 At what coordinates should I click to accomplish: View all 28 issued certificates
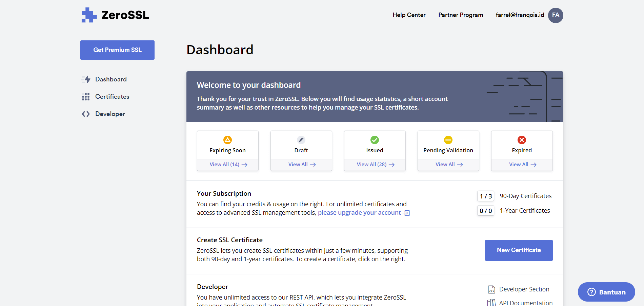(376, 165)
